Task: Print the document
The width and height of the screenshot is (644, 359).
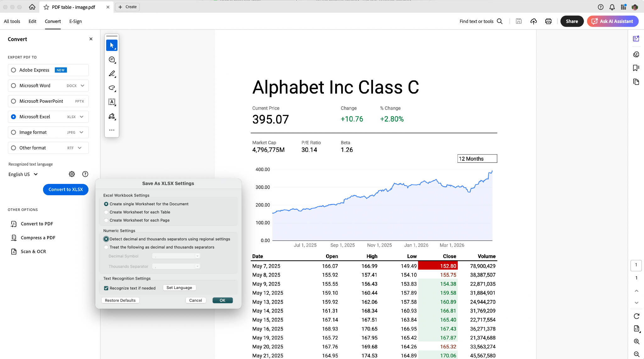Action: point(548,21)
